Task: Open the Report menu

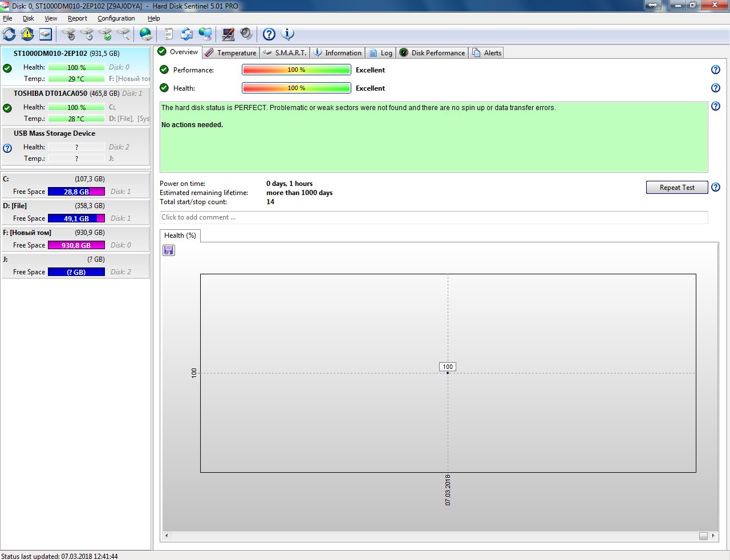Action: click(77, 18)
